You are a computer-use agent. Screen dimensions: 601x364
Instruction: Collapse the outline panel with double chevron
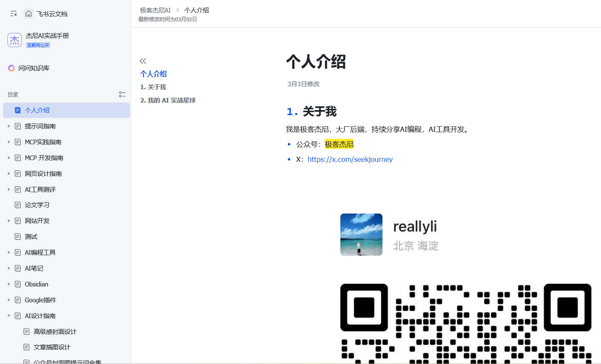pos(143,61)
